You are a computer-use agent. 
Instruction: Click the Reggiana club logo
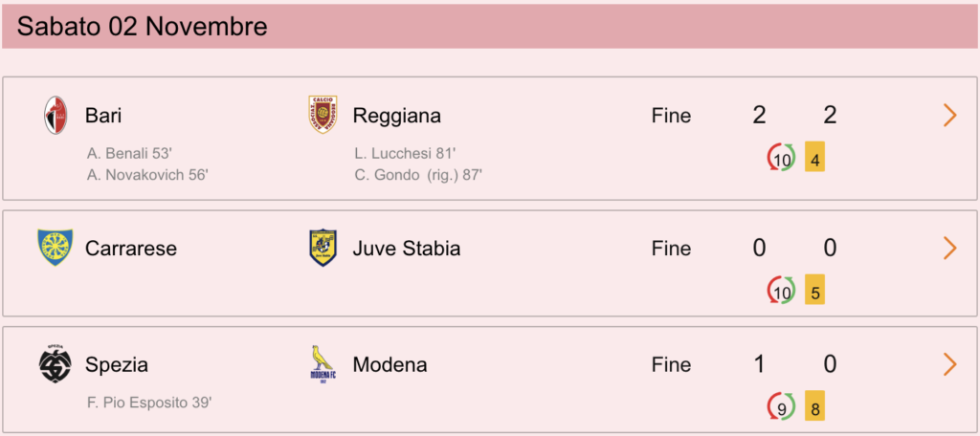[x=323, y=115]
